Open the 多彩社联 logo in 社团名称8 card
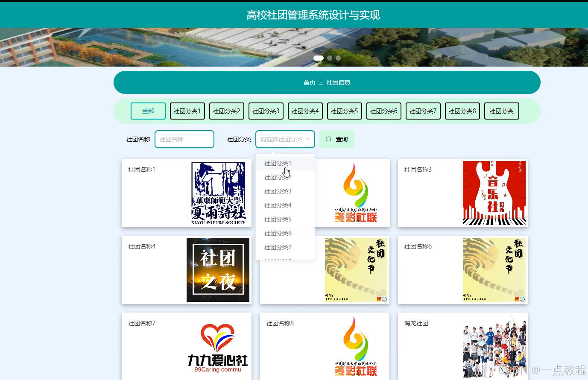588x380 pixels. point(356,347)
